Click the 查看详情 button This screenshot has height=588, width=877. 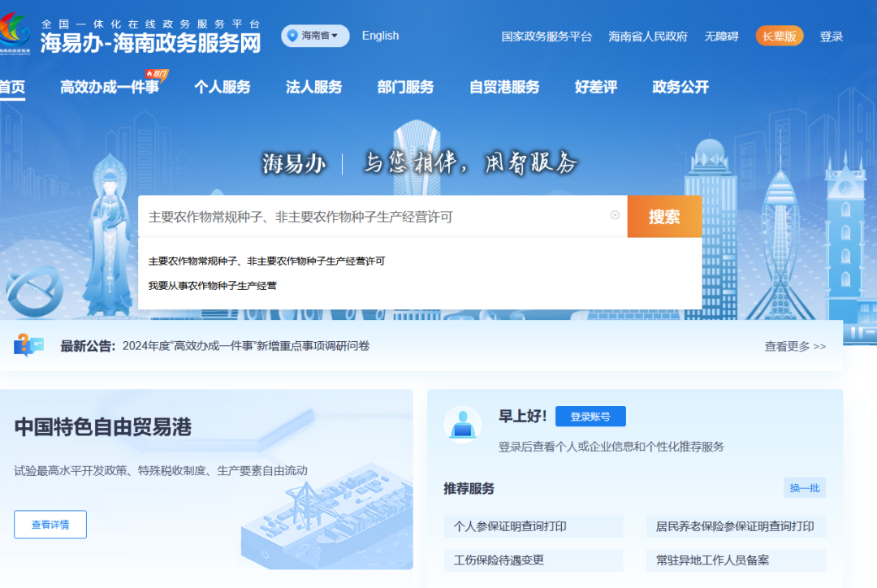coord(50,524)
